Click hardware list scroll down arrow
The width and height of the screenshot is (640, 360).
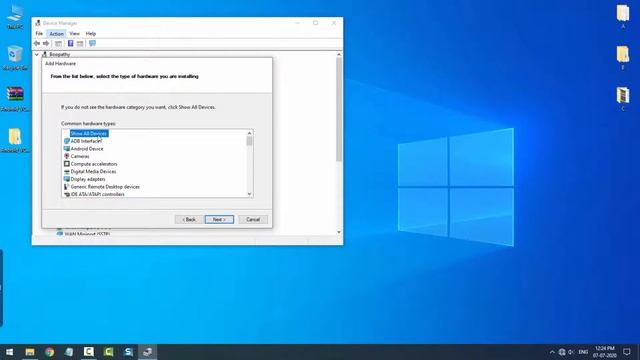point(249,194)
